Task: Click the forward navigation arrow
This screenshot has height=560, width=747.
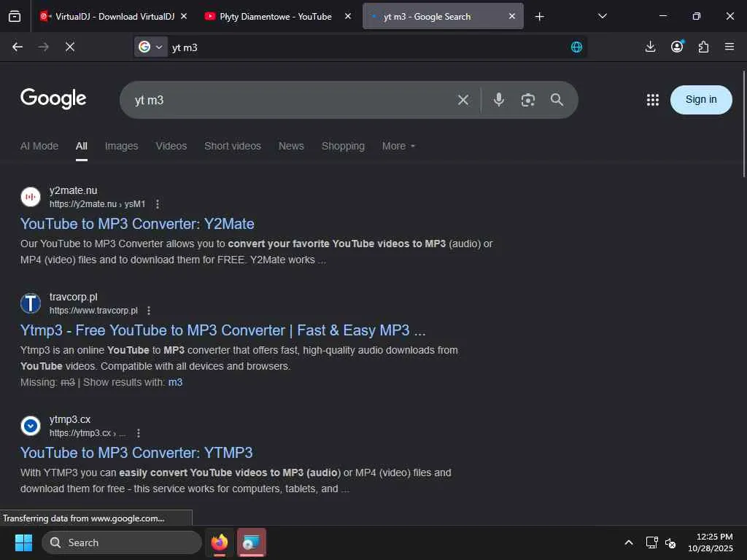Action: (x=43, y=47)
